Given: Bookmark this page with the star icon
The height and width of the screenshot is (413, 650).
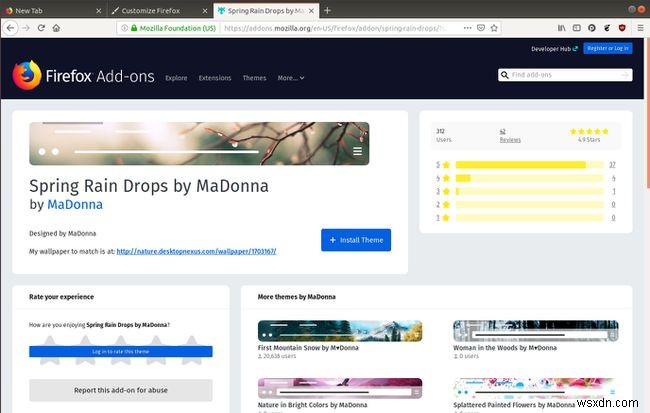Looking at the screenshot, I should click(x=494, y=28).
